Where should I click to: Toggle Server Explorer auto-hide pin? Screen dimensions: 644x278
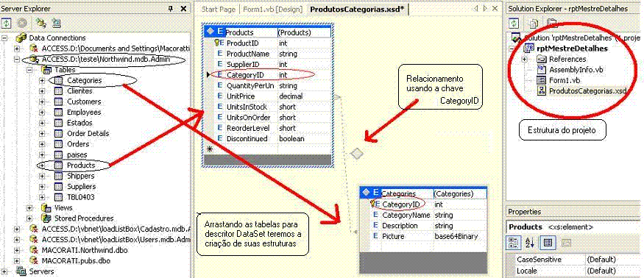pyautogui.click(x=171, y=8)
